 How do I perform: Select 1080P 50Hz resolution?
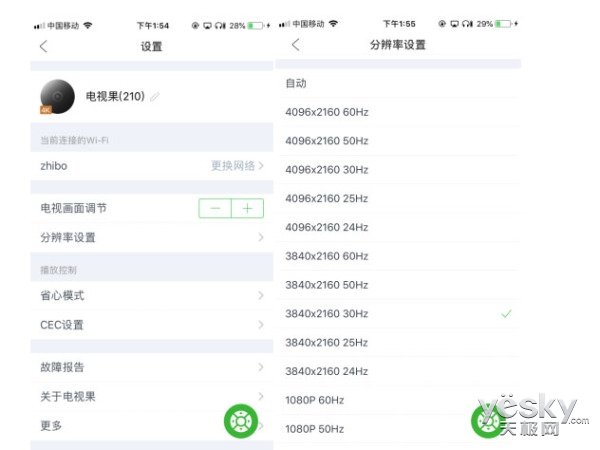[x=398, y=429]
